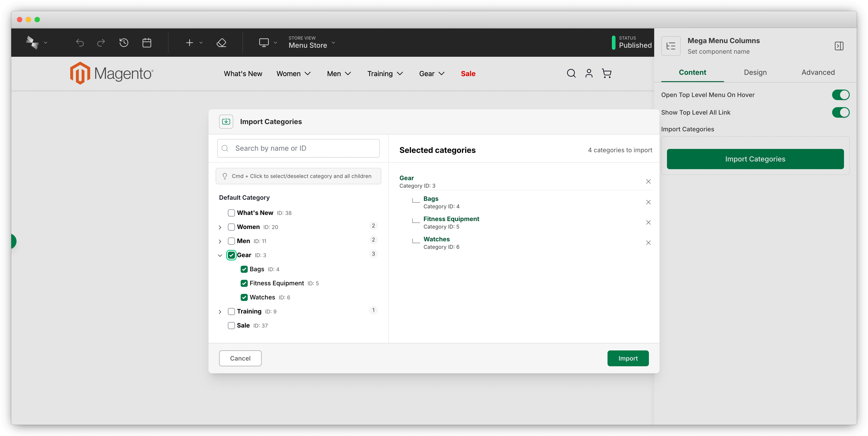Viewport: 868px width, 436px height.
Task: Open the storefront search magnifier icon
Action: (571, 73)
